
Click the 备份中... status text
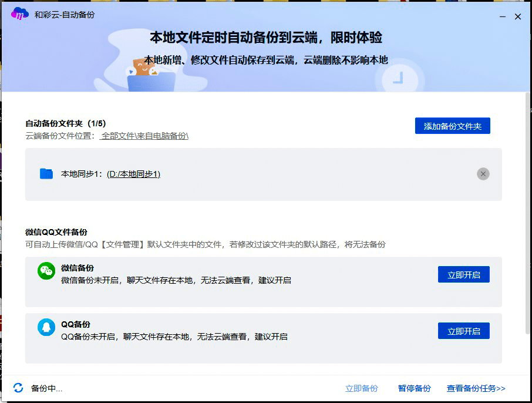click(x=46, y=388)
